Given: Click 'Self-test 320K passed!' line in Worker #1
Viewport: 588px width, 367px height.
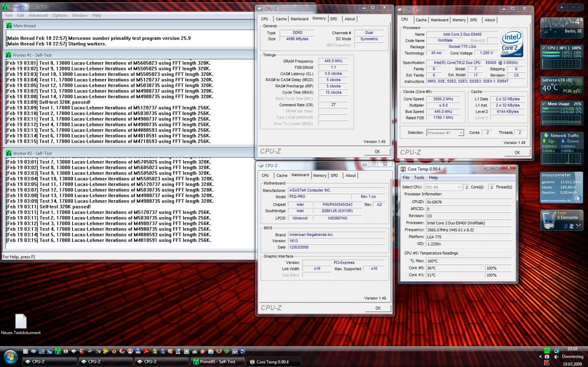Looking at the screenshot, I should point(48,102).
